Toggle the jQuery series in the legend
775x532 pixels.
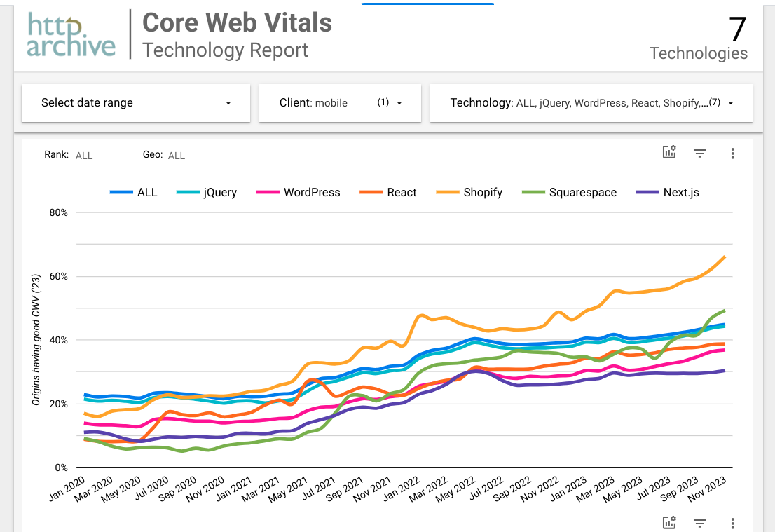point(207,192)
